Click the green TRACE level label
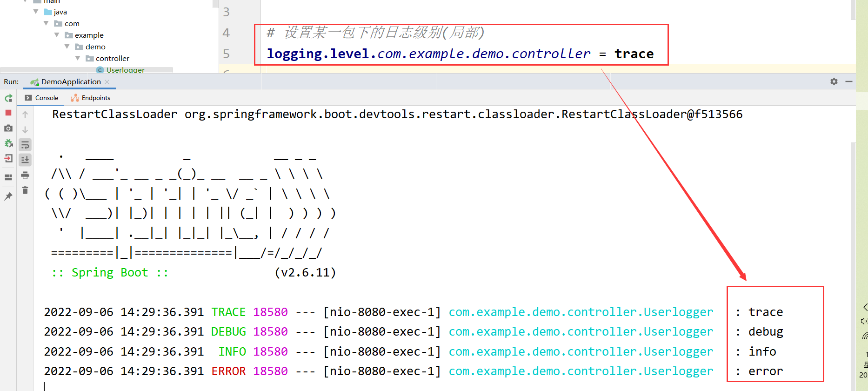The height and width of the screenshot is (391, 868). coord(228,312)
